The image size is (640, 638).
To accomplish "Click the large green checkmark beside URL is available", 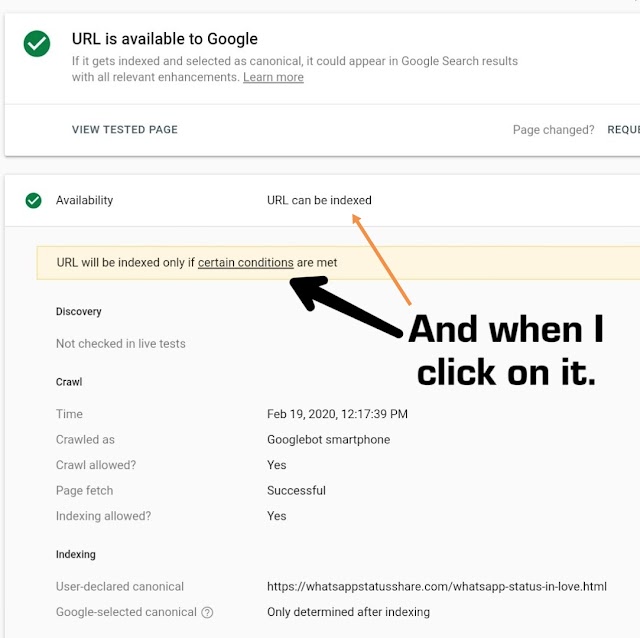I will pos(37,44).
